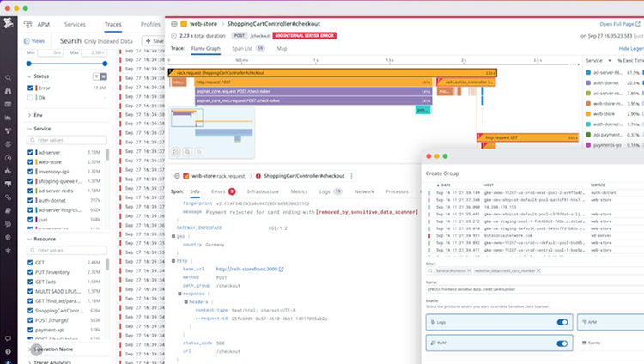Click the Hide Legend link
This screenshot has width=644, height=364.
(631, 48)
